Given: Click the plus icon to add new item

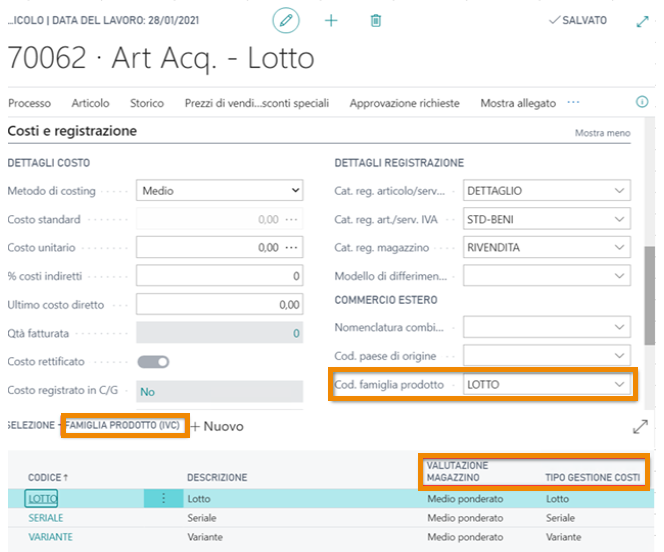Looking at the screenshot, I should click(331, 20).
